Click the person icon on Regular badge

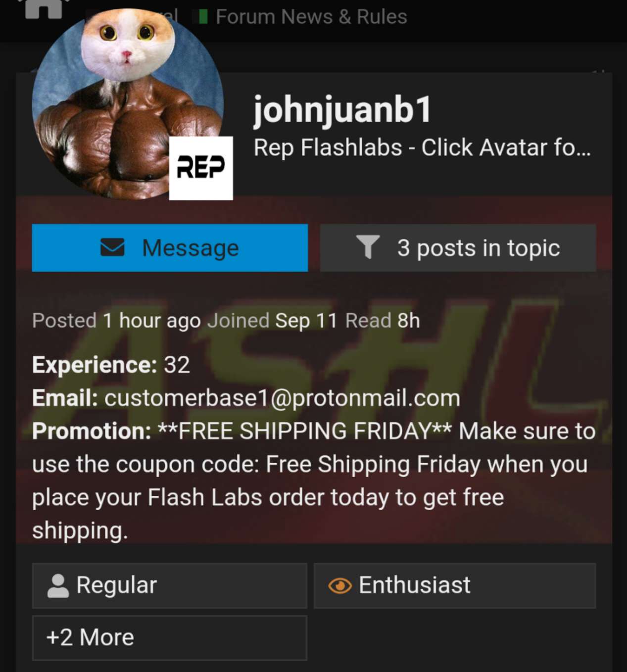tap(58, 586)
